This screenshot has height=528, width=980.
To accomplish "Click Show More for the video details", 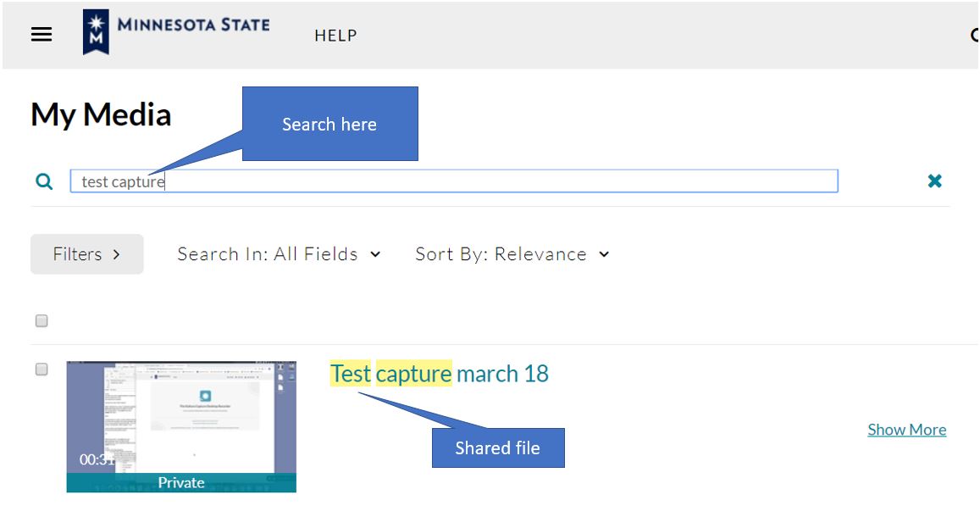I will 906,430.
